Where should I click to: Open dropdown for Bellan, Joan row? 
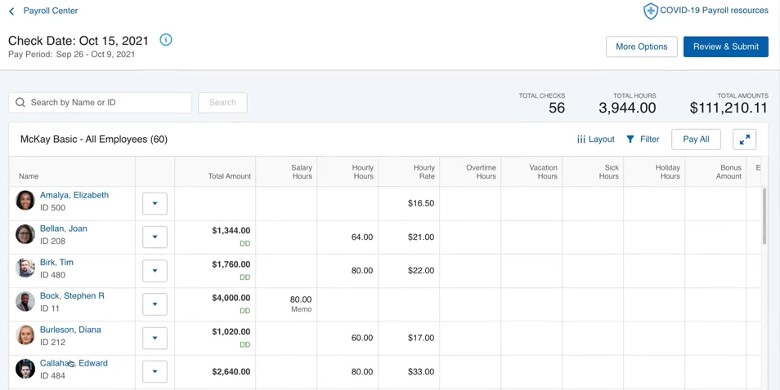[155, 237]
